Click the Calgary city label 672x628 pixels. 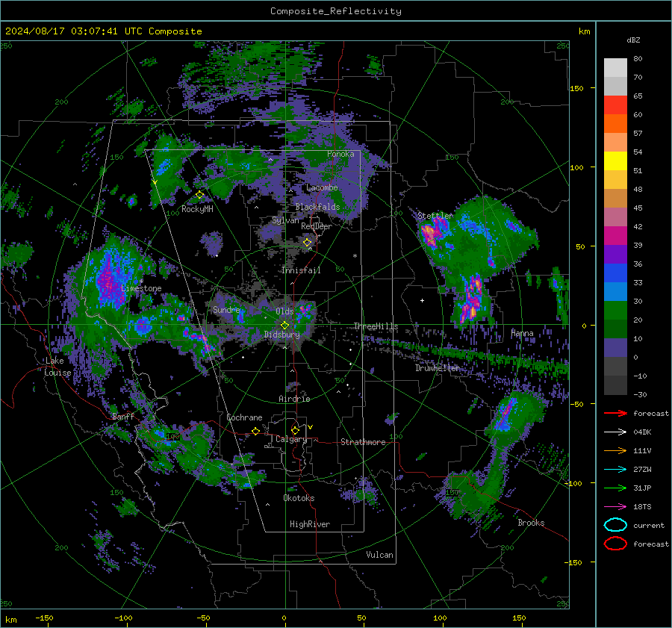(x=291, y=439)
